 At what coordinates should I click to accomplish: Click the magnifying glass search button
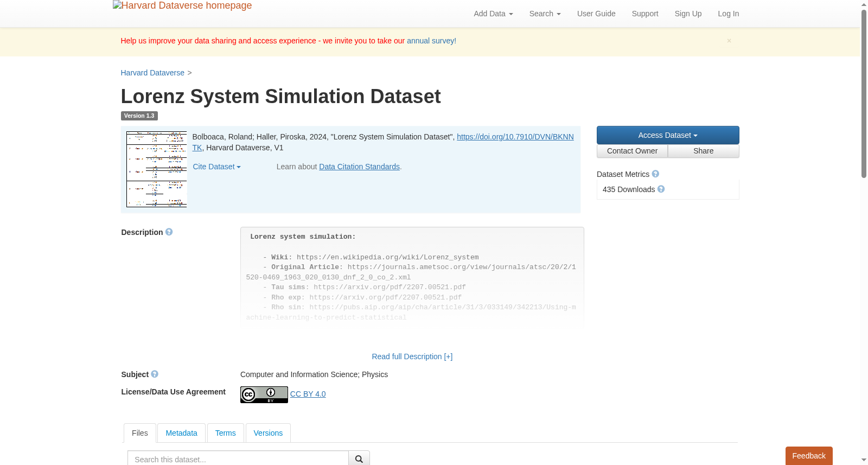(359, 459)
